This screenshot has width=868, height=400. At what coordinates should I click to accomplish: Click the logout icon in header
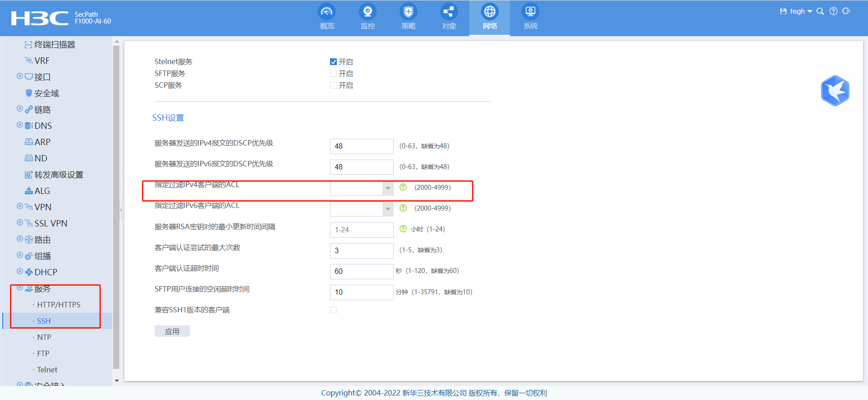click(x=847, y=11)
